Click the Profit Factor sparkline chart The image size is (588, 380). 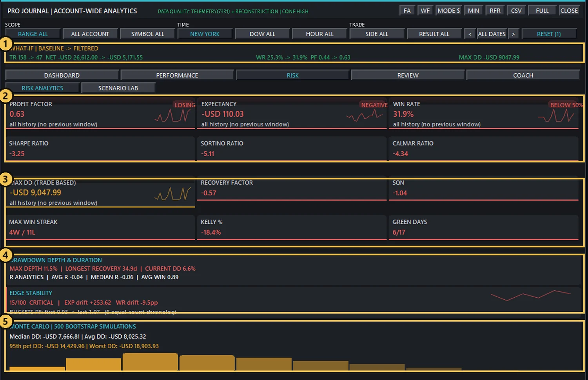172,115
